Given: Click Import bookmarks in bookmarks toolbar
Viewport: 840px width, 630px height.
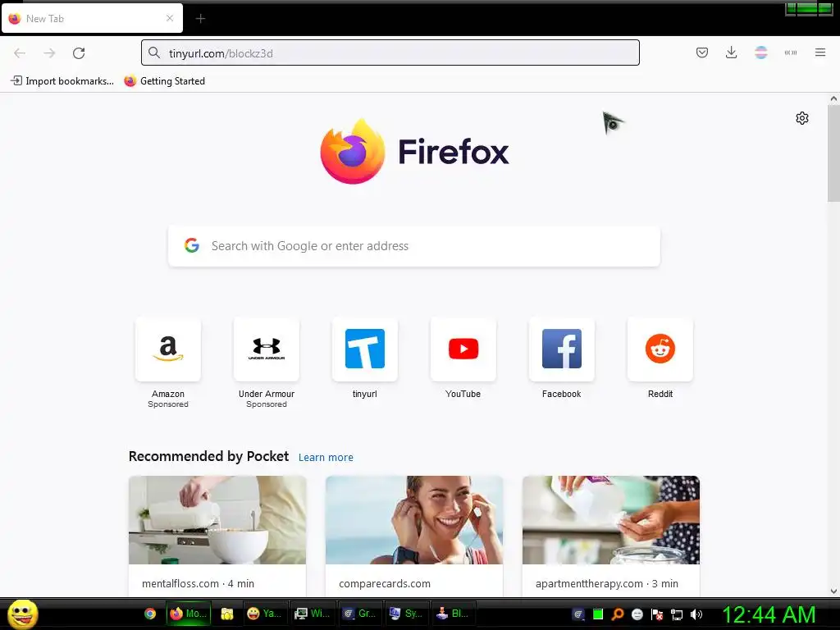Looking at the screenshot, I should pos(62,81).
